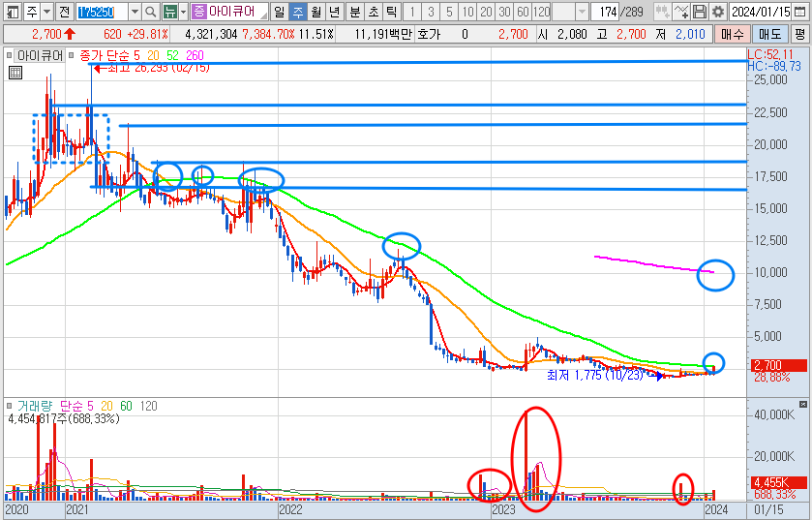Click the current price tag 2,700

click(x=778, y=365)
